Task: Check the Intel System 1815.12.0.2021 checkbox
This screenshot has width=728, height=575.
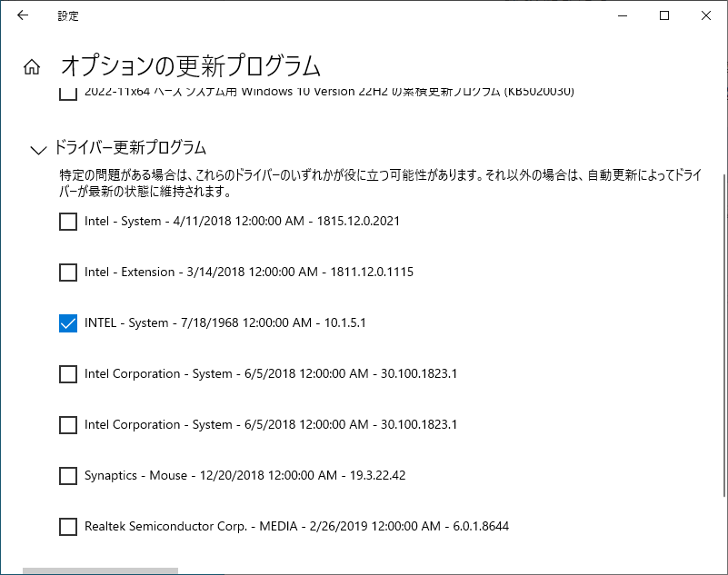Action: tap(68, 222)
